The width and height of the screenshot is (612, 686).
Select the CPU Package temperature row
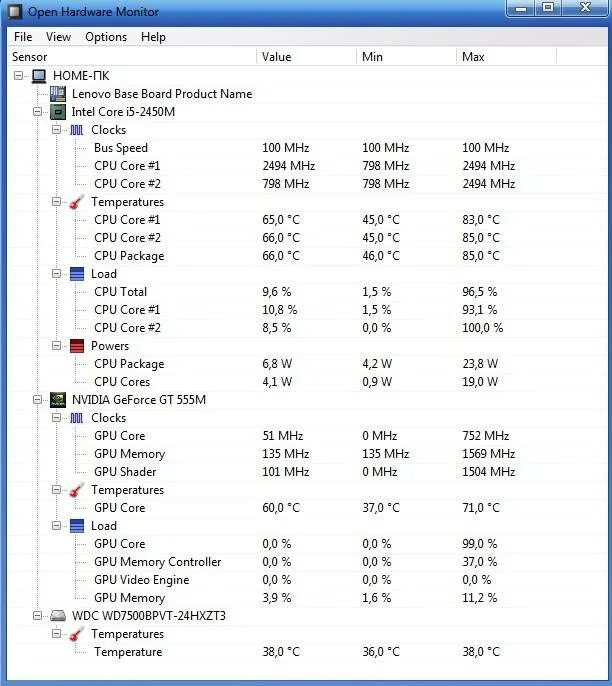(x=306, y=256)
